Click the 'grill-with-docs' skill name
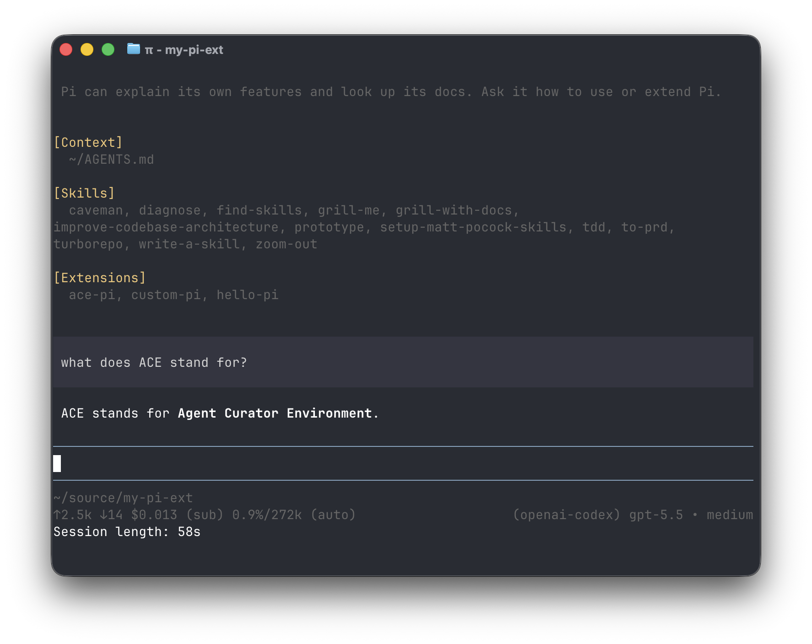The width and height of the screenshot is (812, 644). [454, 210]
